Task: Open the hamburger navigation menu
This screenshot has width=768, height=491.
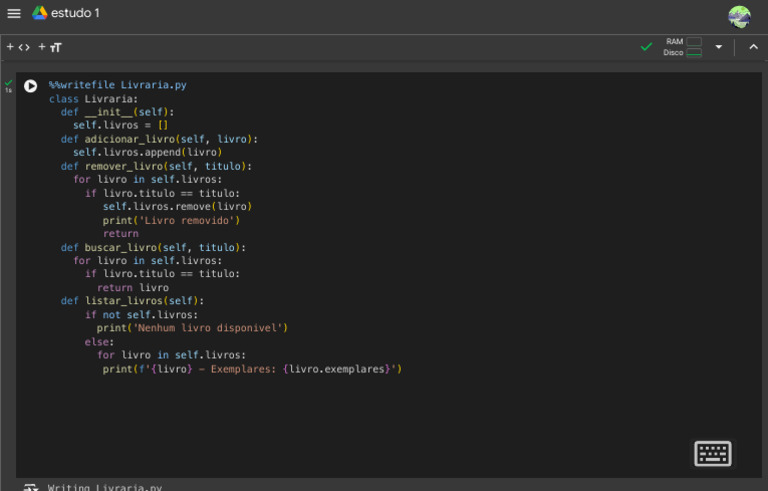Action: (x=14, y=13)
